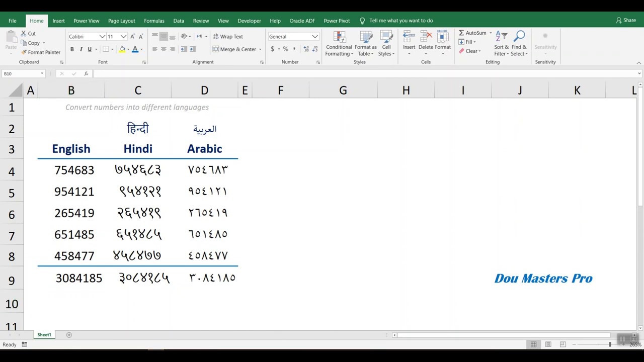Viewport: 644px width, 362px height.
Task: Apply Accounting Number Format dollar sign
Action: (272, 49)
